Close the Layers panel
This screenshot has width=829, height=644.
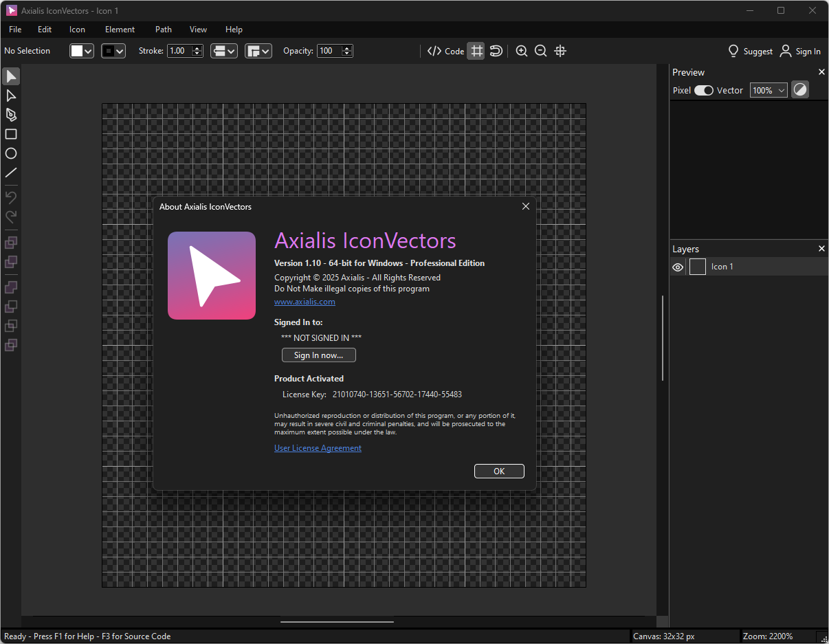pyautogui.click(x=821, y=249)
